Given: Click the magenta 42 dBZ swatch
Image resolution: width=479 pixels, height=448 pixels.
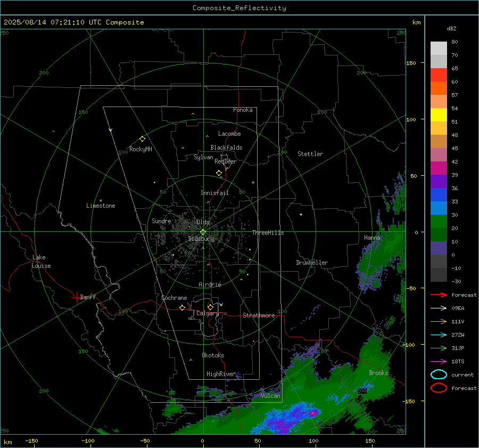Looking at the screenshot, I should point(439,168).
